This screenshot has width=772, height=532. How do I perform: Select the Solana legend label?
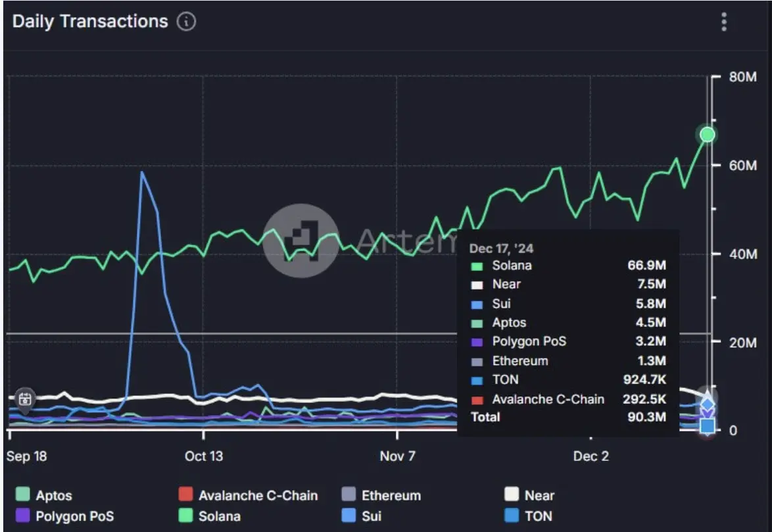[x=220, y=516]
